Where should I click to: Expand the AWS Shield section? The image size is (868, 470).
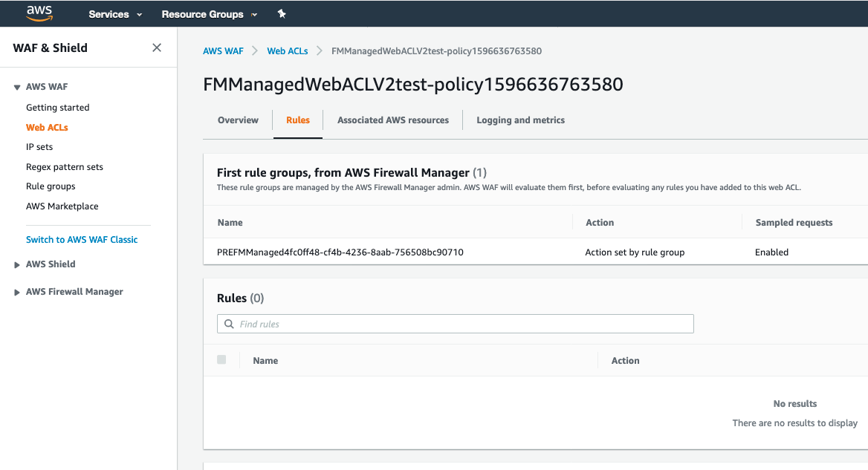17,265
